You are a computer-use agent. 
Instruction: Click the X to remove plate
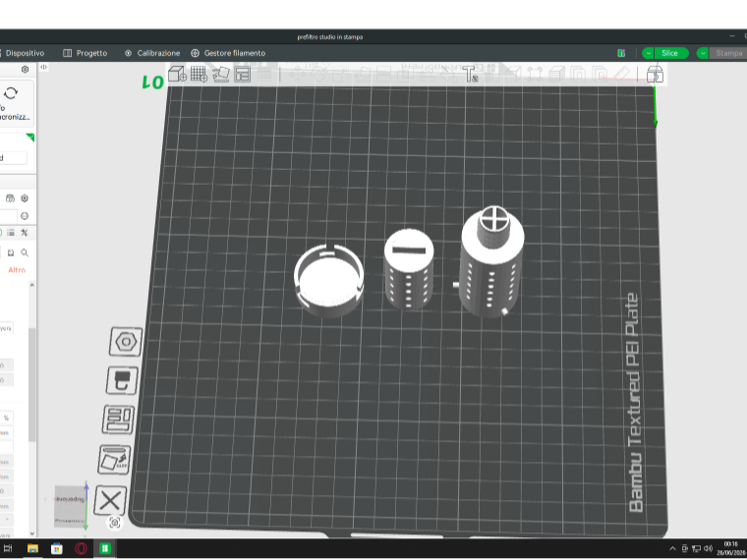pos(110,500)
